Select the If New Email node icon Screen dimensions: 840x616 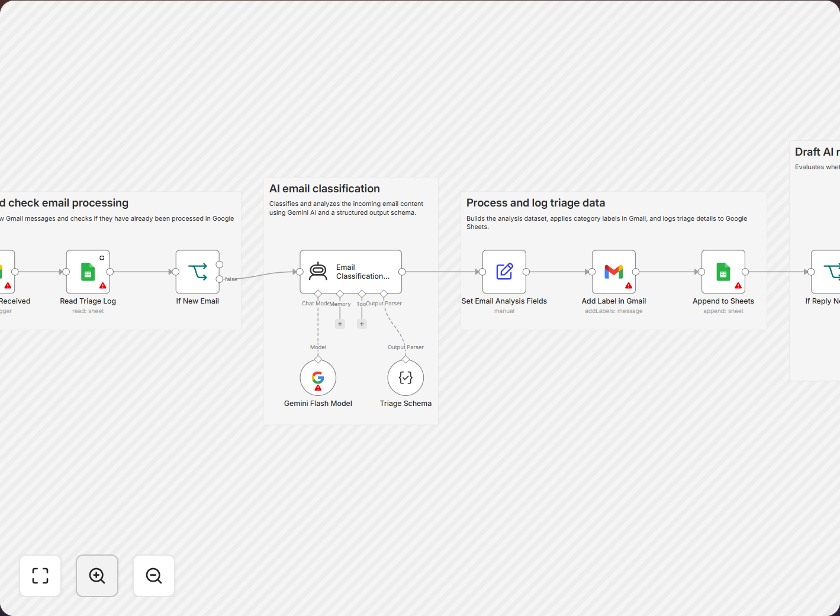[x=198, y=272]
